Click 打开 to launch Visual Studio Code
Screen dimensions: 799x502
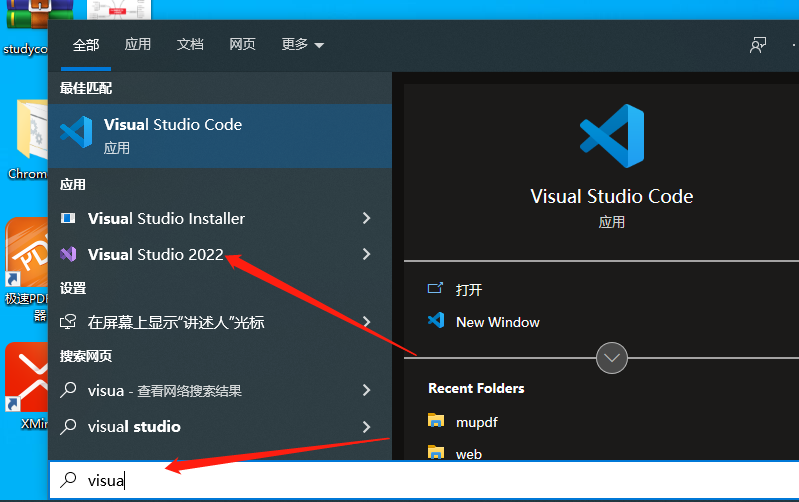(469, 290)
